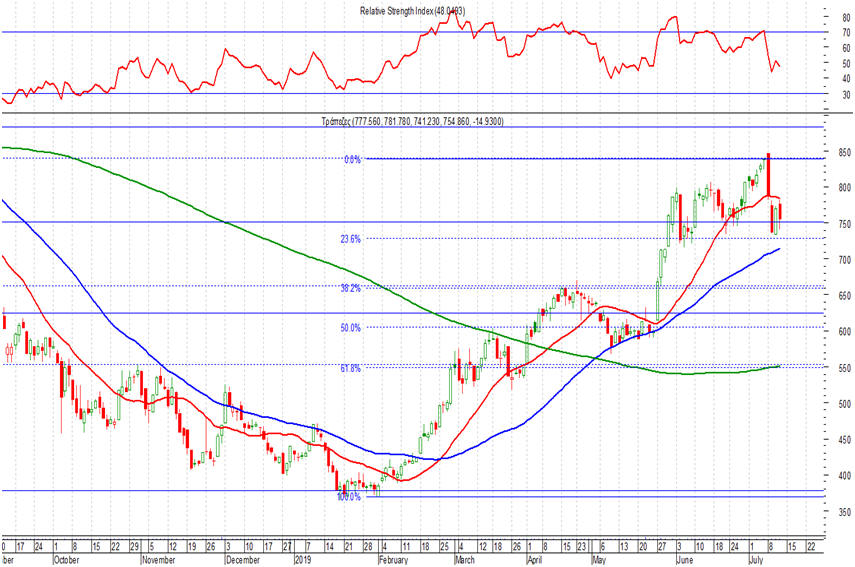Select the 38.2% Fibonacci level label
This screenshot has width=855, height=567.
[351, 288]
